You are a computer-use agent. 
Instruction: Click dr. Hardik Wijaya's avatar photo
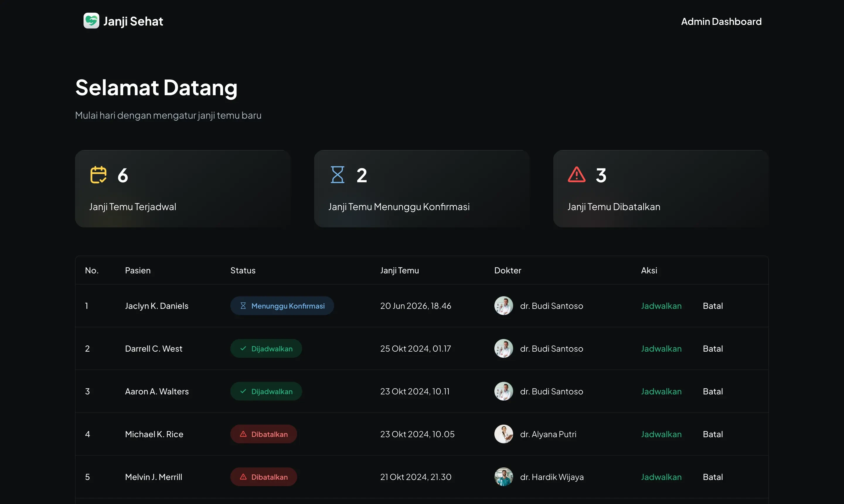coord(504,477)
